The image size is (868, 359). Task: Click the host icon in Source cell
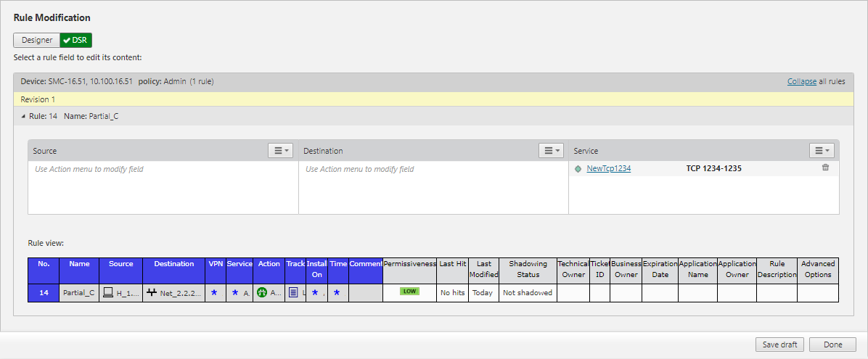click(108, 292)
